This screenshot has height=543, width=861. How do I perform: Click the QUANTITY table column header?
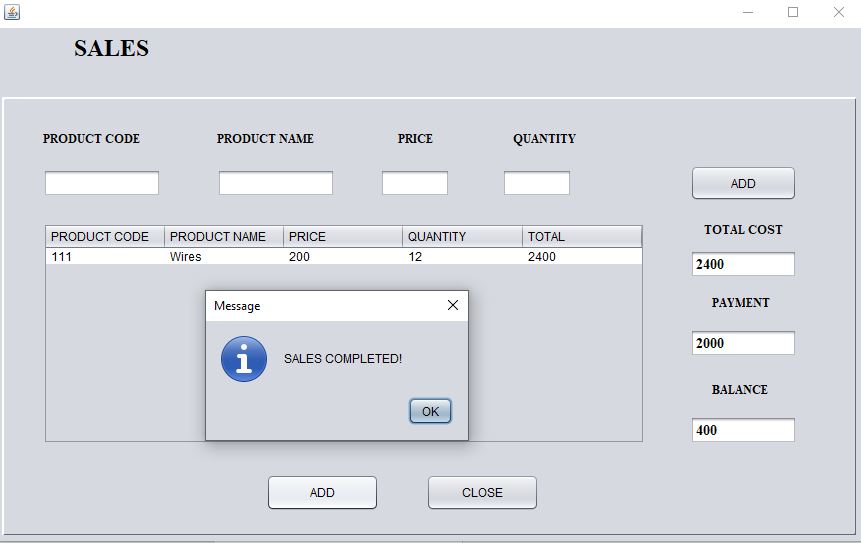[x=462, y=237]
